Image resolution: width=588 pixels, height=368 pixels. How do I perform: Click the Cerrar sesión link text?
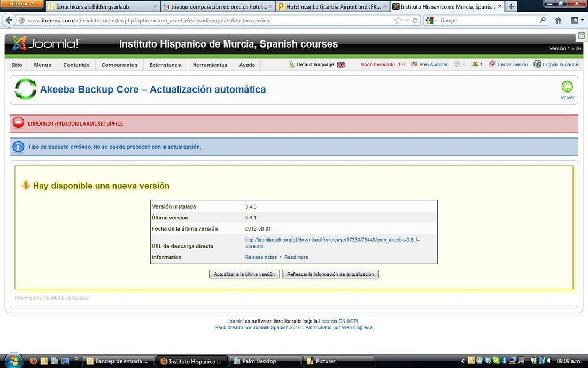coord(512,65)
